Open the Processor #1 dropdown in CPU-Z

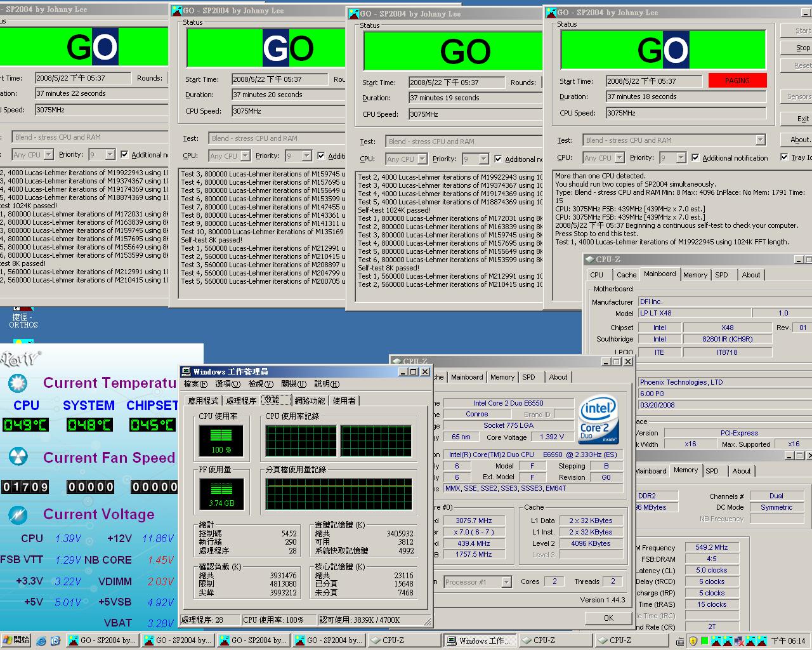506,581
